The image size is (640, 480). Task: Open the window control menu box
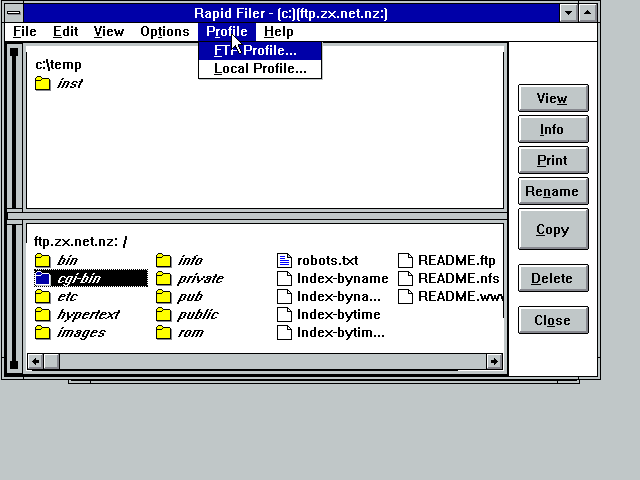[x=13, y=13]
